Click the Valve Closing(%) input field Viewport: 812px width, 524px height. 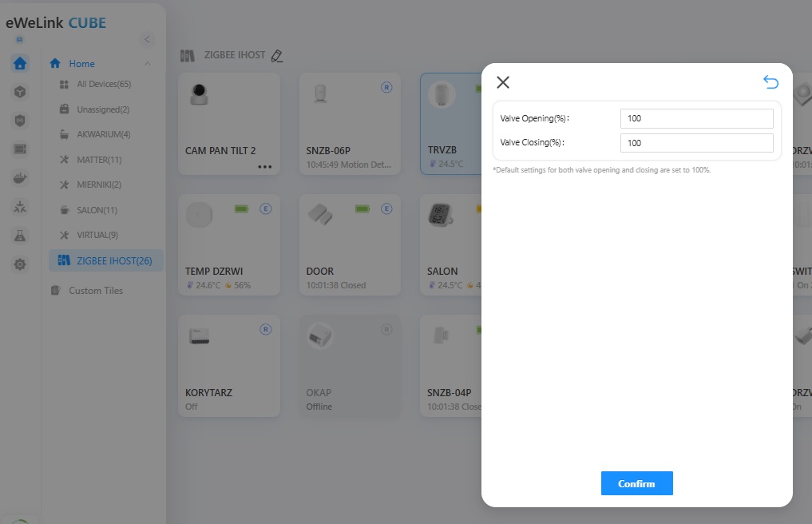pos(696,143)
